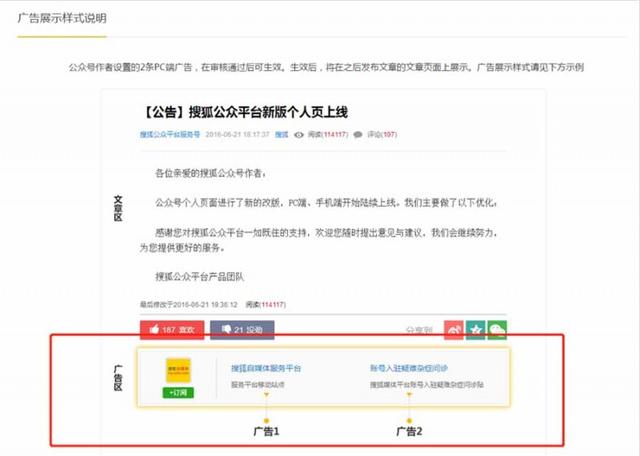640x456 pixels.
Task: Click the ad description 服务平台移动站点
Action: [x=258, y=385]
